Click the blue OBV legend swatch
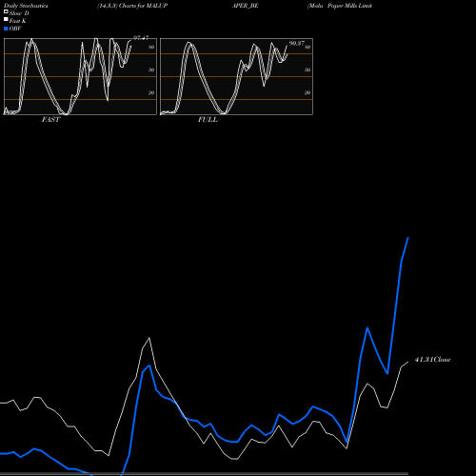The width and height of the screenshot is (476, 476). pos(6,29)
